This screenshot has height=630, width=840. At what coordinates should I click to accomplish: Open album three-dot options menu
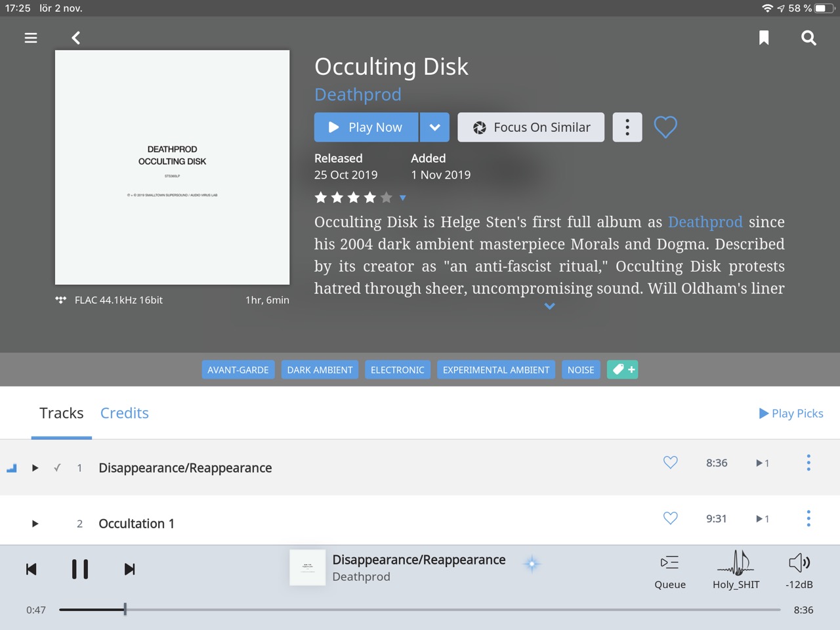pyautogui.click(x=627, y=127)
